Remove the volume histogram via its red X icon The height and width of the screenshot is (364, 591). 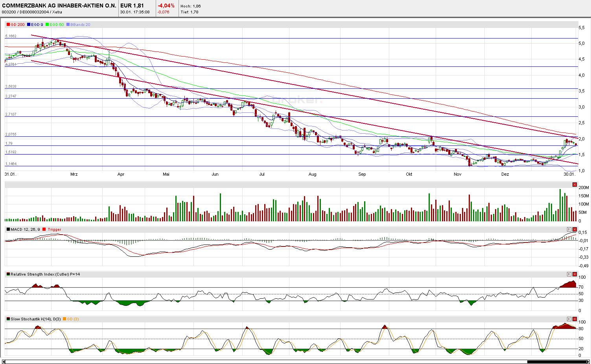pyautogui.click(x=574, y=184)
